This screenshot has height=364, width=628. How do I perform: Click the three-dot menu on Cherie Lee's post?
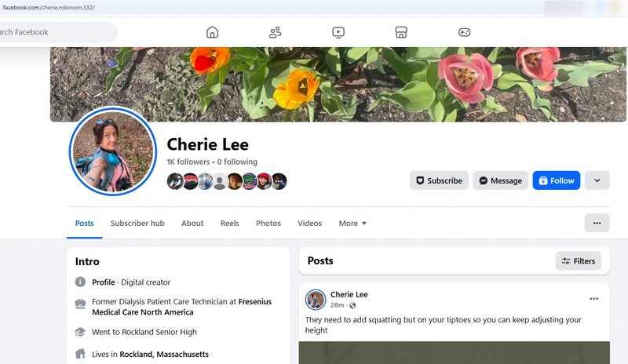click(594, 299)
